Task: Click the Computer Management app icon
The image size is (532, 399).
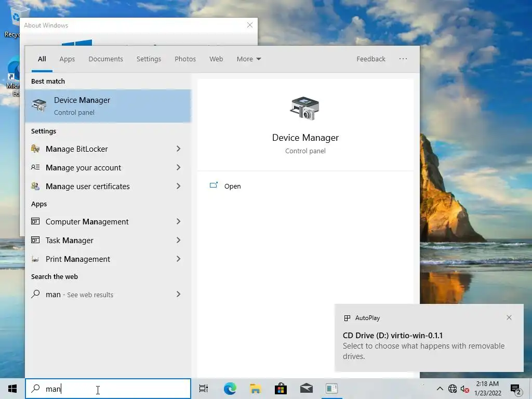Action: [x=35, y=221]
